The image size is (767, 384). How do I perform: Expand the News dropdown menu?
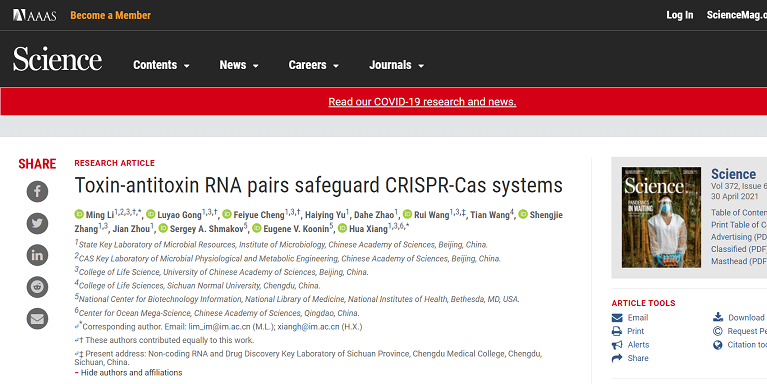coord(239,65)
